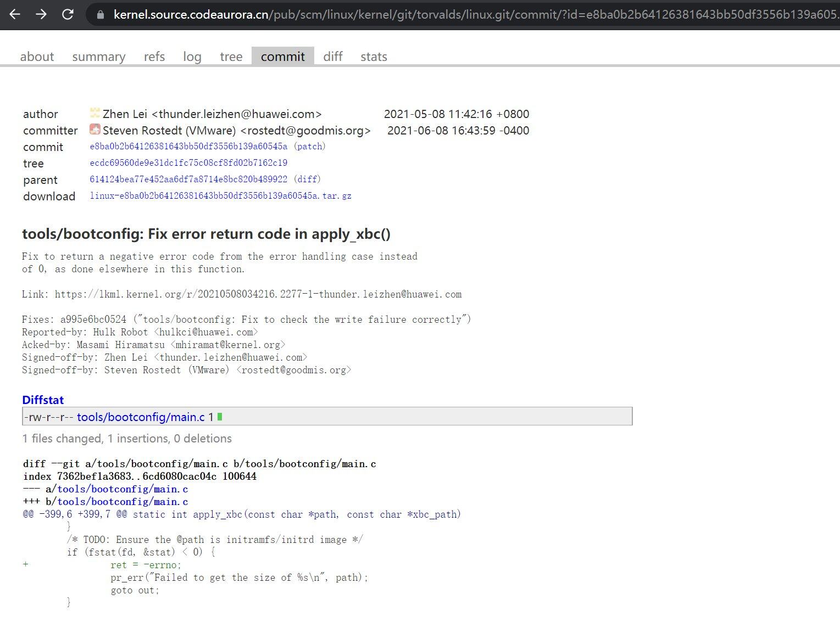
Task: Click Signed-off-by Steven Rostedt line
Action: click(x=187, y=370)
